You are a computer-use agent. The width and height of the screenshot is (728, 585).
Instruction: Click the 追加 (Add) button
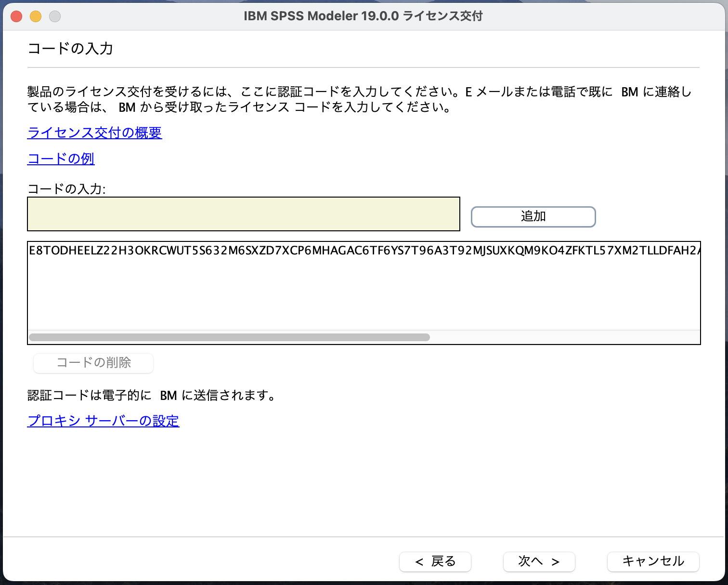pos(533,216)
